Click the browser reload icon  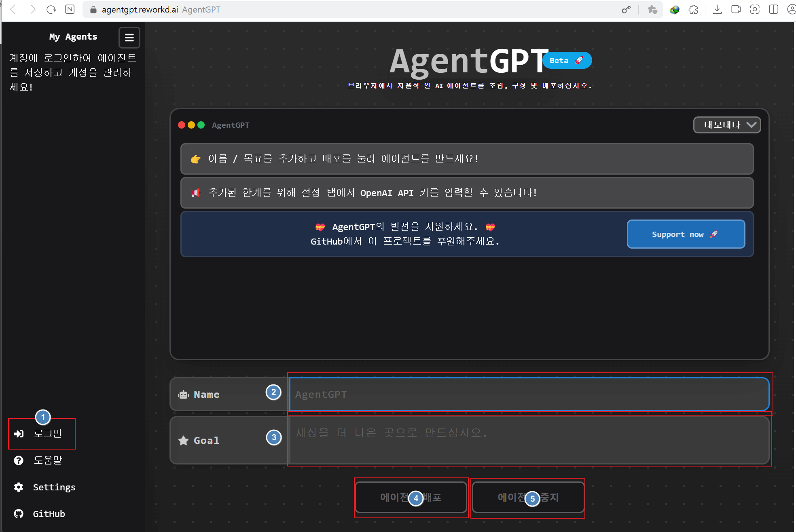point(51,10)
